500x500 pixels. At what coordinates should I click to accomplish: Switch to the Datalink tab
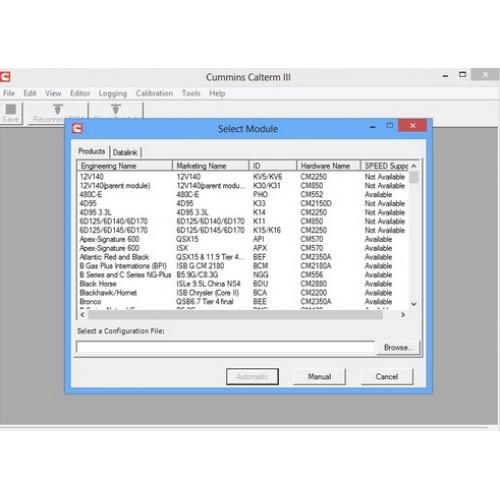(x=125, y=152)
